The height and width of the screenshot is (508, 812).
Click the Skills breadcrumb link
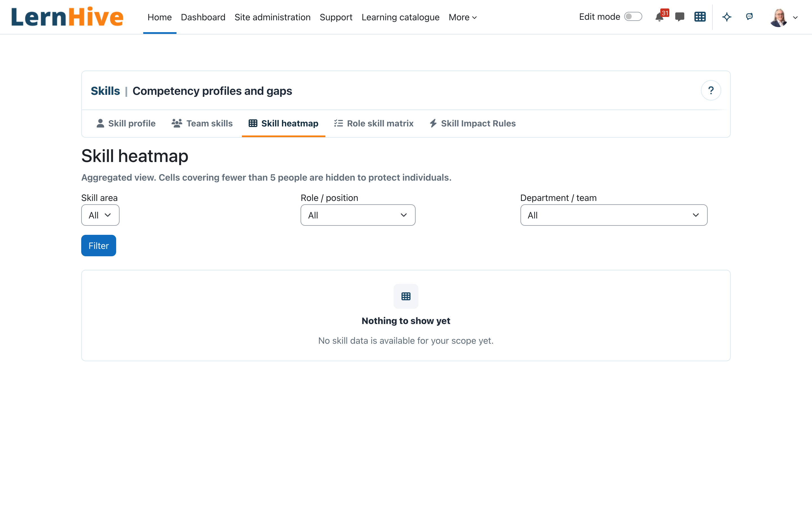click(105, 91)
